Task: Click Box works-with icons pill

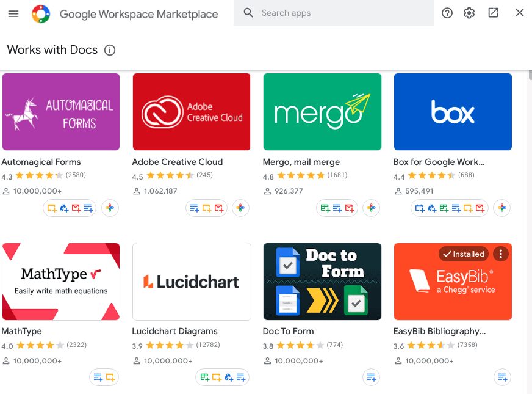Action: pos(450,208)
